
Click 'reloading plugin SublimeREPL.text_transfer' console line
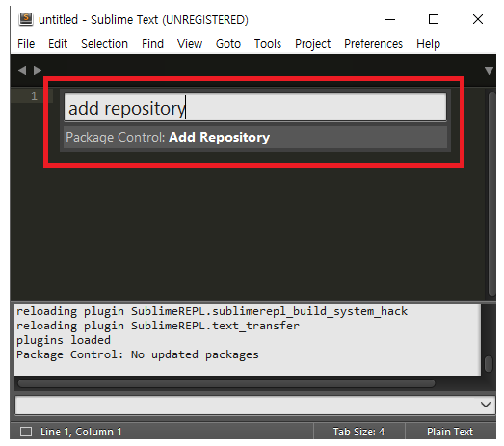(158, 326)
